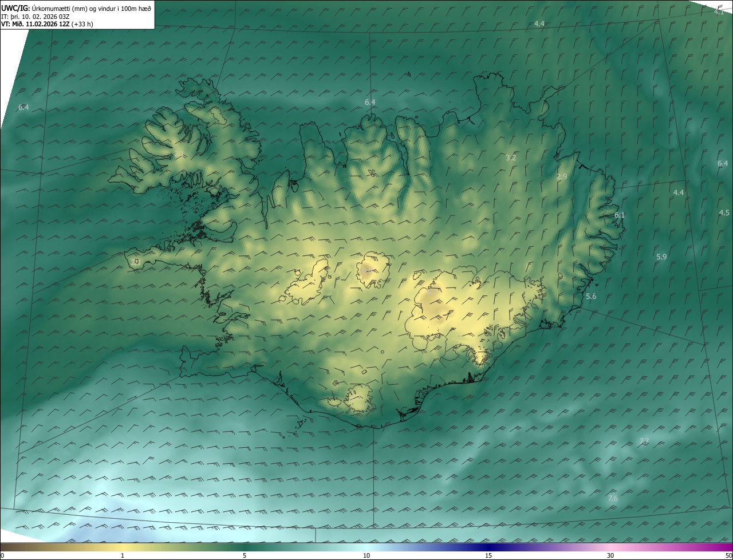Viewport: 733px width, 560px height.
Task: Click the 0.6 value label on the glacier
Action: 366,270
